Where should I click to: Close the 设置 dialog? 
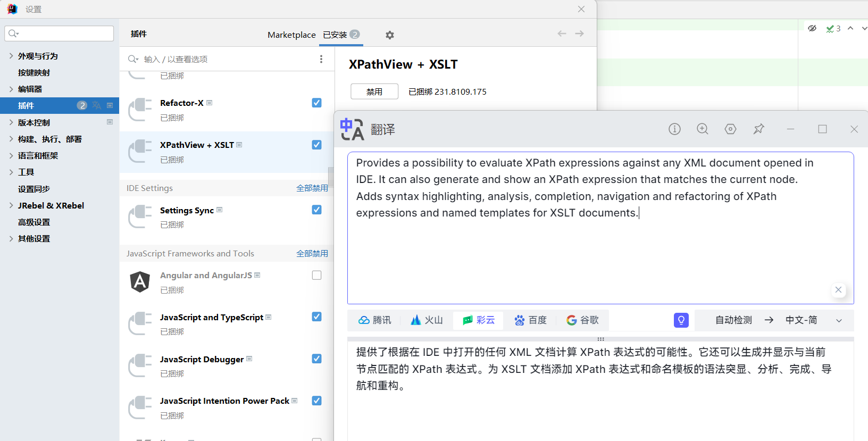point(581,9)
